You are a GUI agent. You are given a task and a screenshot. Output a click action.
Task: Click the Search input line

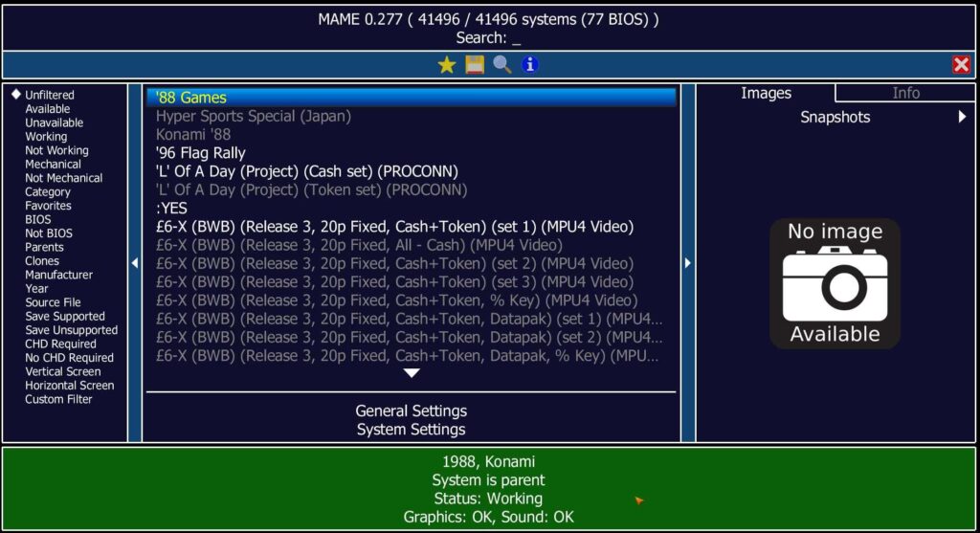click(x=488, y=38)
